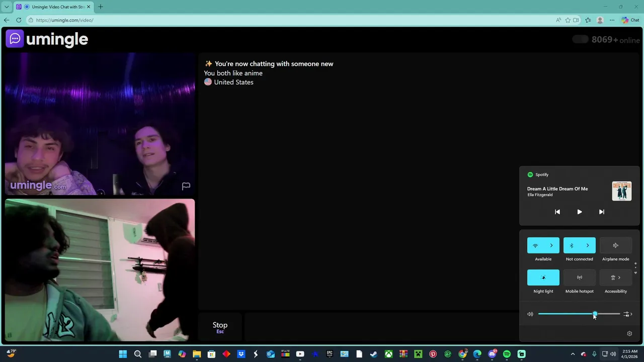Image resolution: width=644 pixels, height=362 pixels.
Task: Skip to next track in media panel
Action: pos(602,212)
